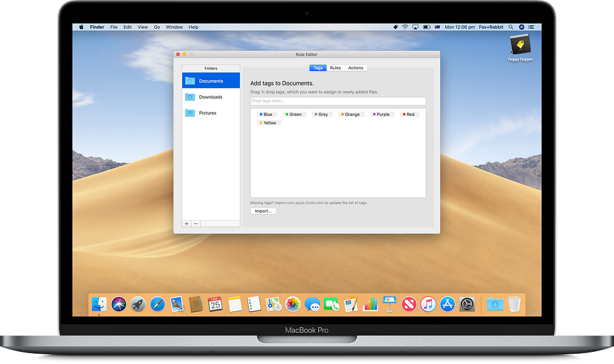This screenshot has height=364, width=614.
Task: Open Keynote in the Dock
Action: coord(389,304)
